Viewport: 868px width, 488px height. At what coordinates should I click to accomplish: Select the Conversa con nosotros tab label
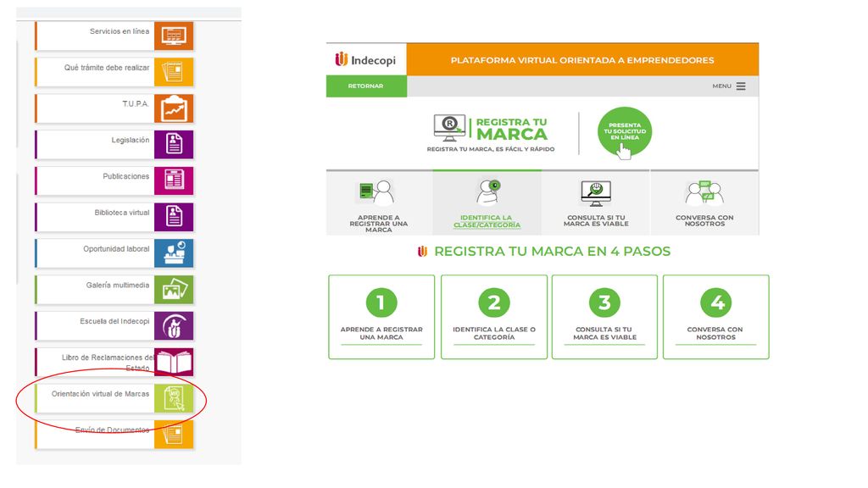704,221
